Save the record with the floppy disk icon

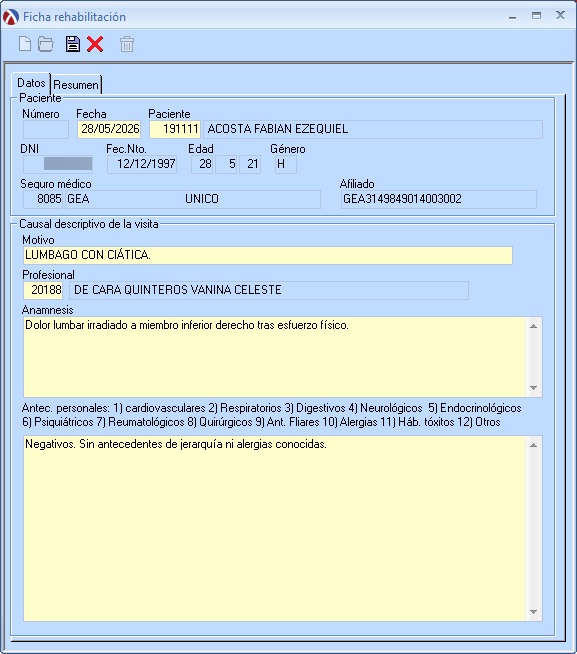tap(73, 44)
